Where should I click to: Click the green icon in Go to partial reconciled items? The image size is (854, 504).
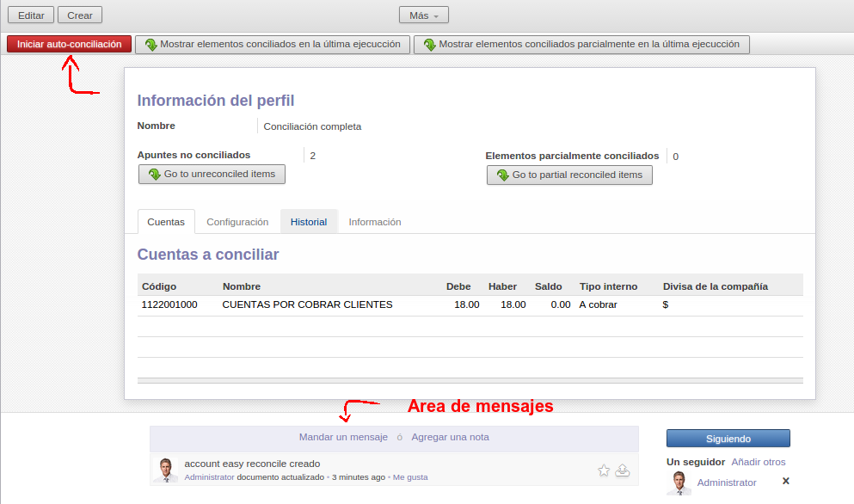503,175
